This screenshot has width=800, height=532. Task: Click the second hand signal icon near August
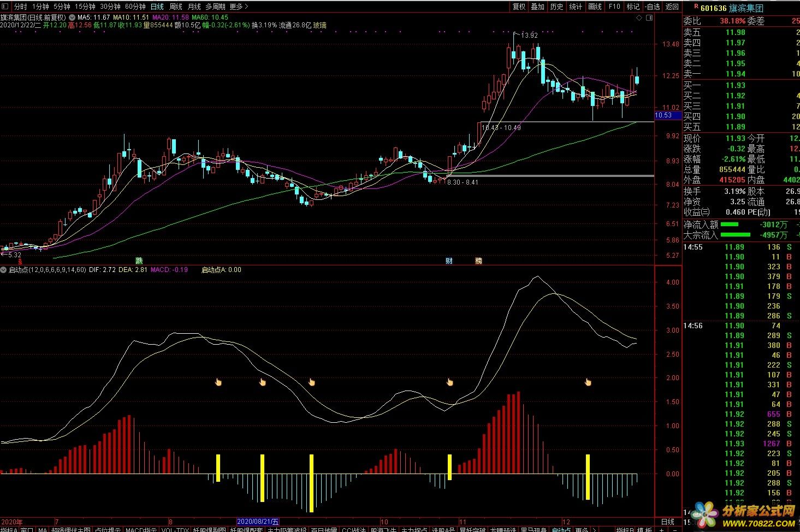[263, 382]
